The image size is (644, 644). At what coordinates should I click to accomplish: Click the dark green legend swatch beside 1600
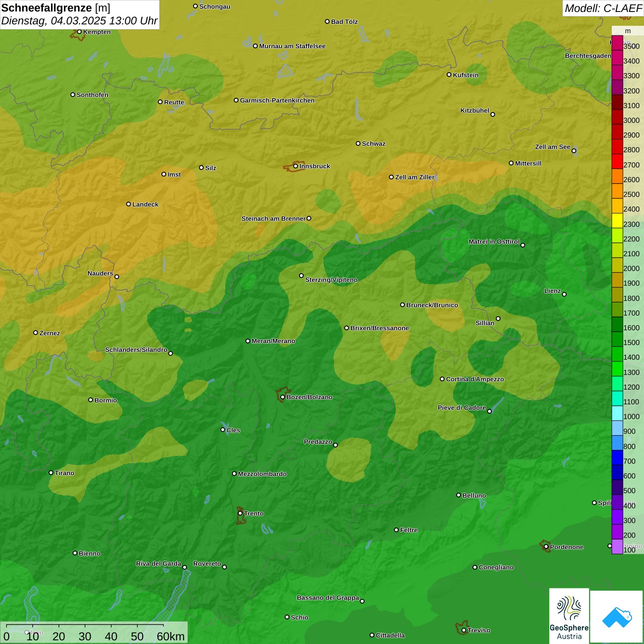pos(617,324)
